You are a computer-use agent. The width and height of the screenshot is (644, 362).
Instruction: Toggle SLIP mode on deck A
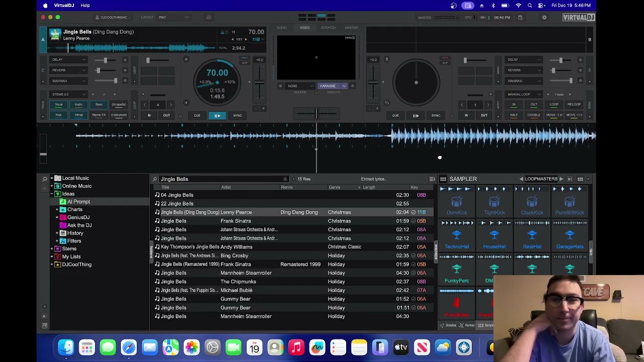245,63
